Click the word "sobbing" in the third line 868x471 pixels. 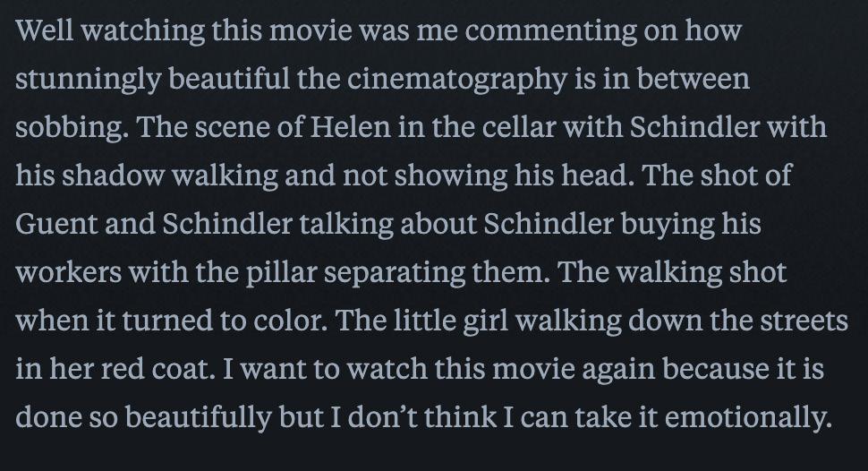point(69,128)
